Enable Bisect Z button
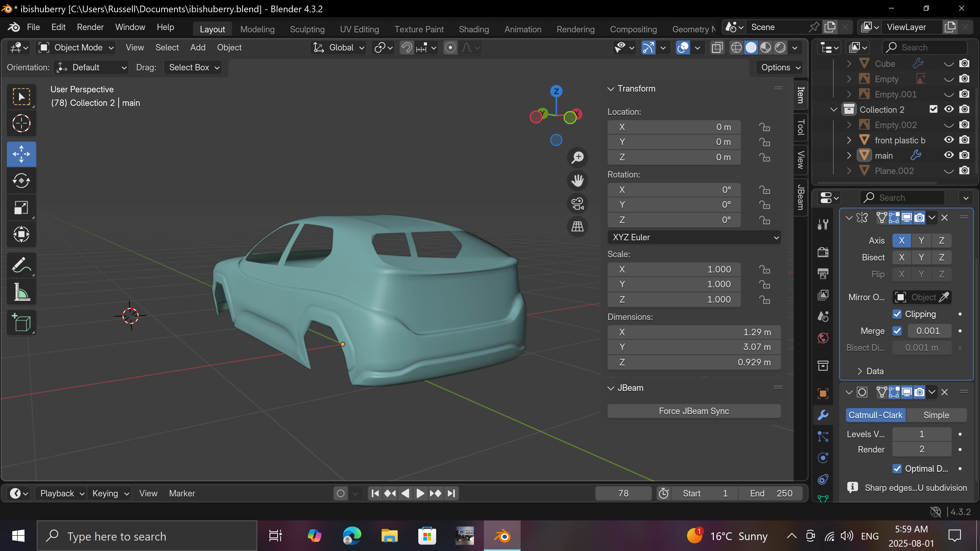The image size is (980, 551). (x=941, y=257)
